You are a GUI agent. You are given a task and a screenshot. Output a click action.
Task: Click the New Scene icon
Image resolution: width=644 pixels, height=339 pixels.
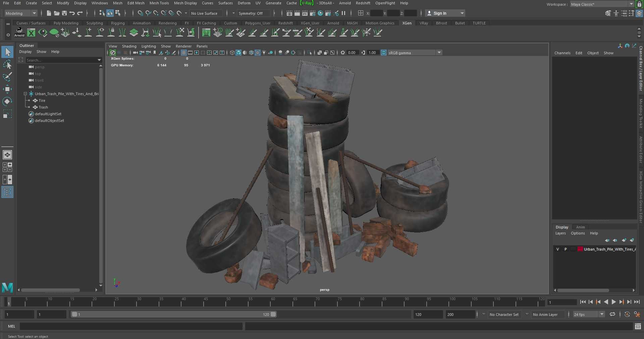click(49, 13)
